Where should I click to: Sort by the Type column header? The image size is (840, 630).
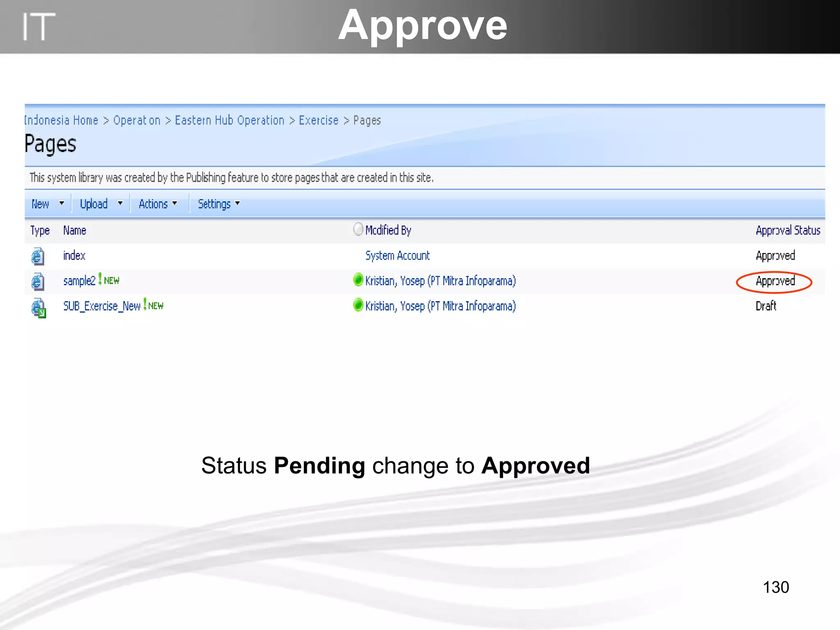[x=40, y=231]
